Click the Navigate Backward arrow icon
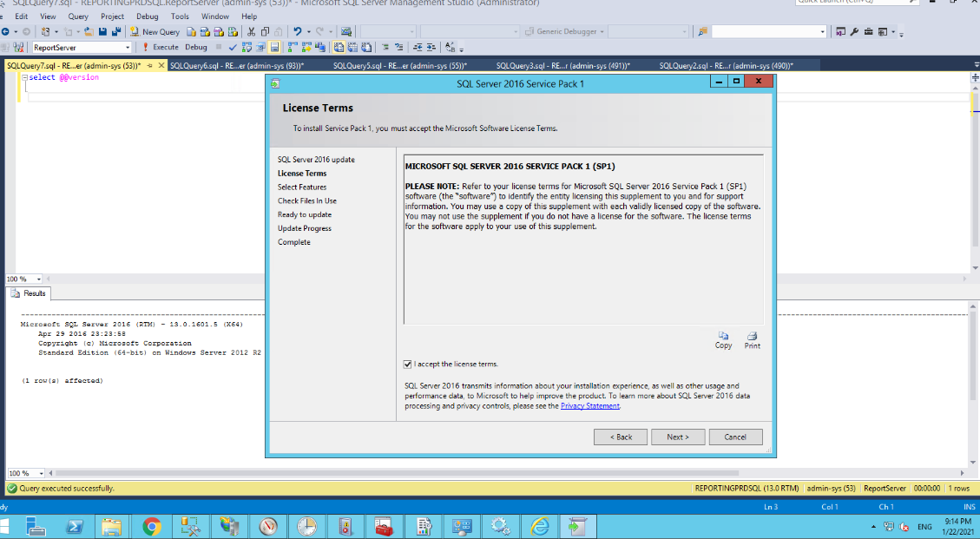980x539 pixels. point(5,31)
